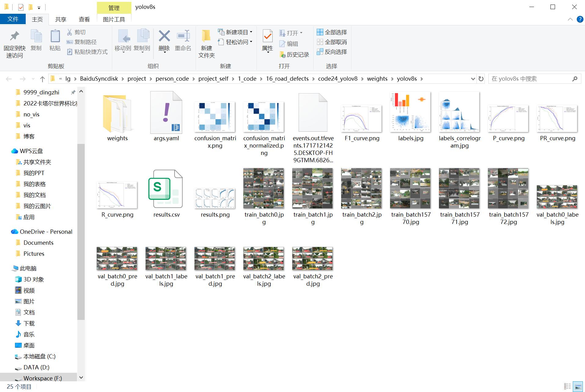Screen dimensions: 585x392
Task: Open the address bar history dropdown
Action: pyautogui.click(x=473, y=79)
